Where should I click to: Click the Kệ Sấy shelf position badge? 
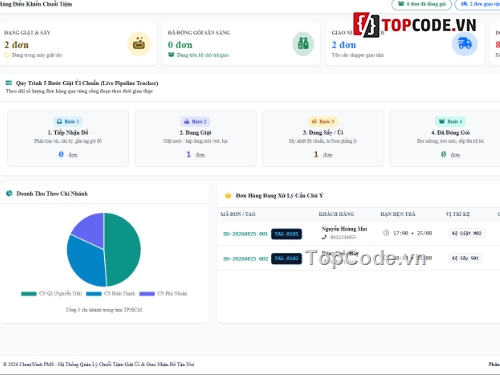tap(465, 258)
